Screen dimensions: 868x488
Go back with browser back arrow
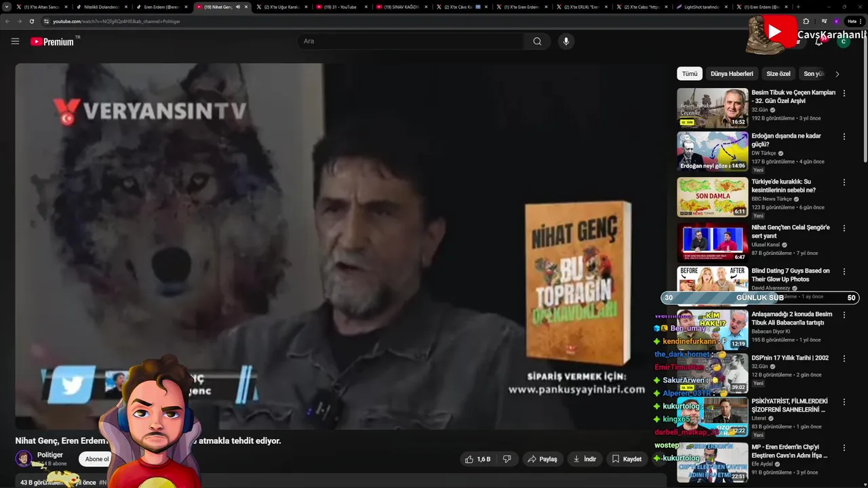(x=7, y=21)
